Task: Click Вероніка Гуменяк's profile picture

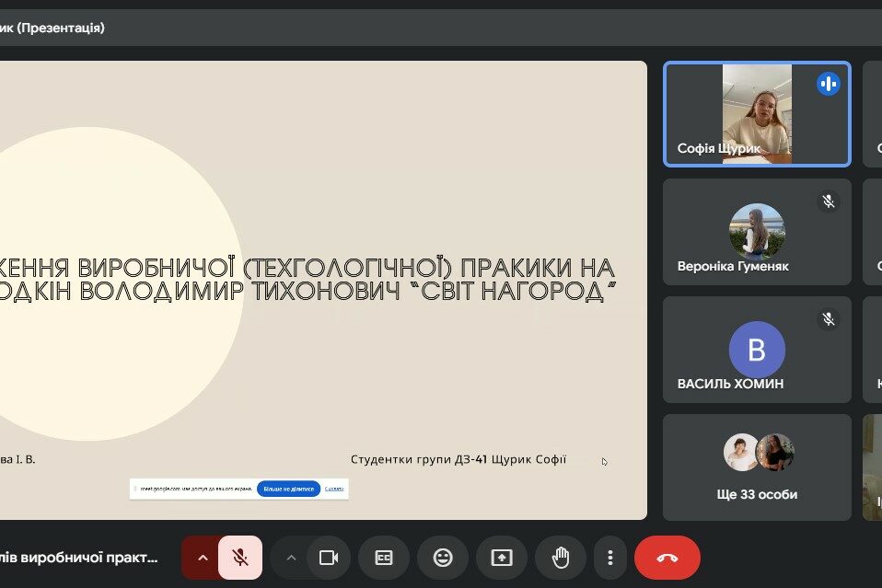Action: pyautogui.click(x=757, y=230)
